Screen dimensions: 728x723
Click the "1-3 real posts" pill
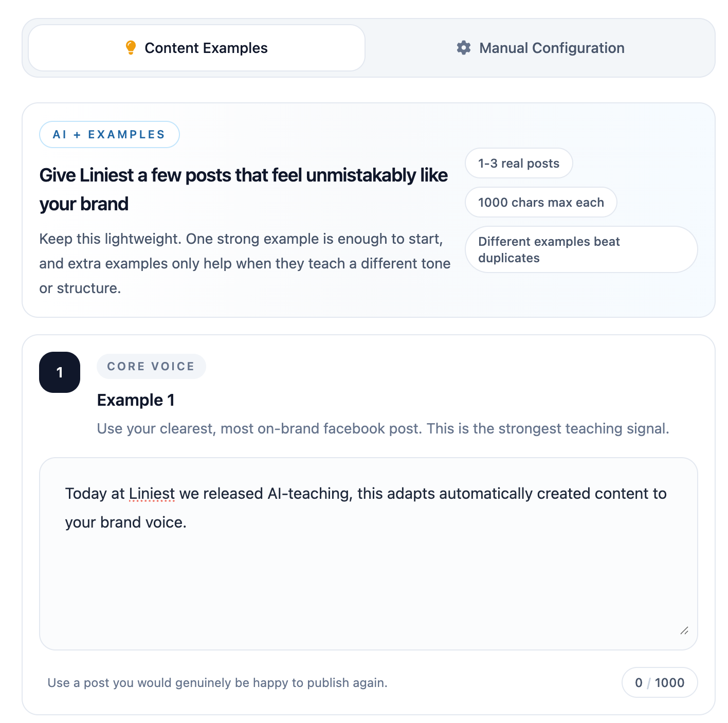coord(519,164)
